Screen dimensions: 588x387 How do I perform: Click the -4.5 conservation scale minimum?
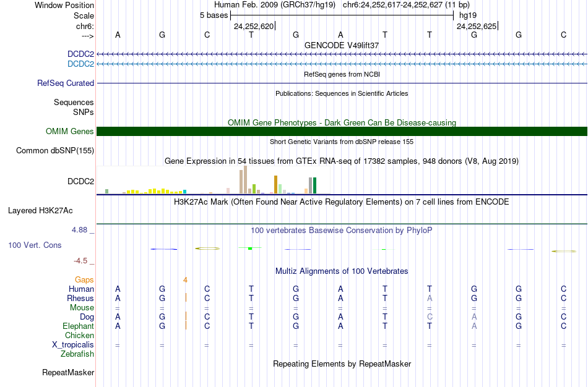point(80,261)
